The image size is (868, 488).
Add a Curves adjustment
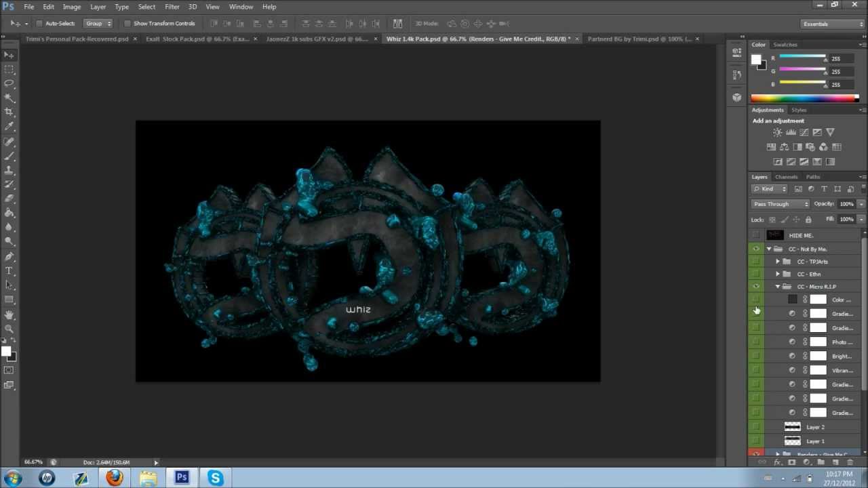tap(804, 132)
